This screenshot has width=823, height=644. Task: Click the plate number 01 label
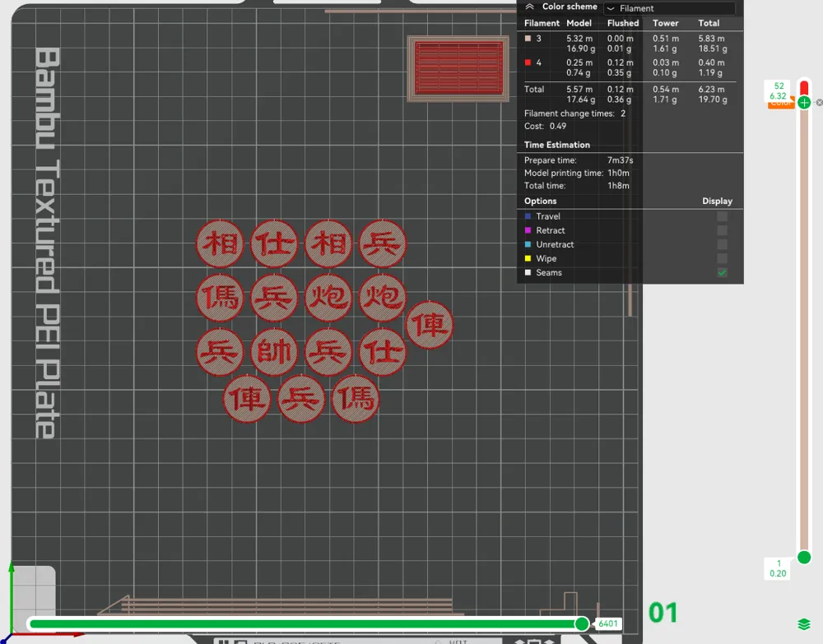tap(663, 613)
